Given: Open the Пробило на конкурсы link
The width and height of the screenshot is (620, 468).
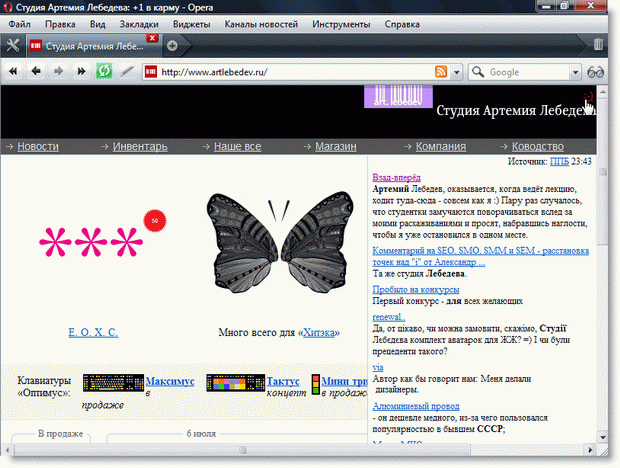Looking at the screenshot, I should click(x=416, y=290).
